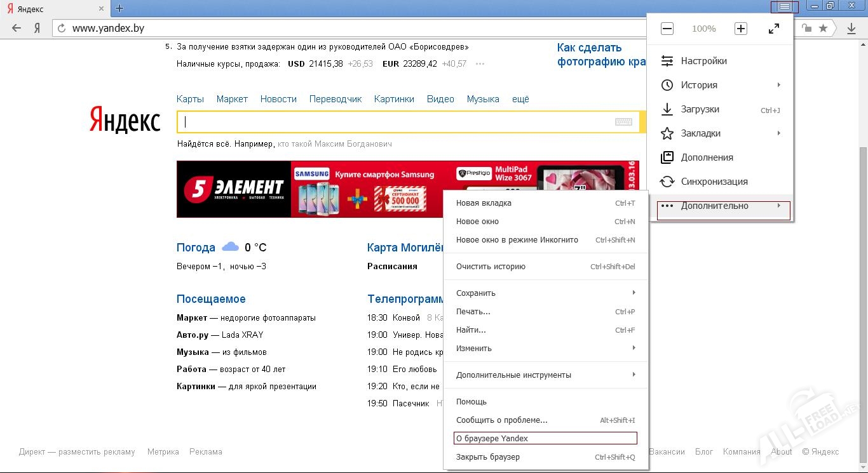Select Новая вкладка from the menu
868x473 pixels.
click(x=483, y=203)
